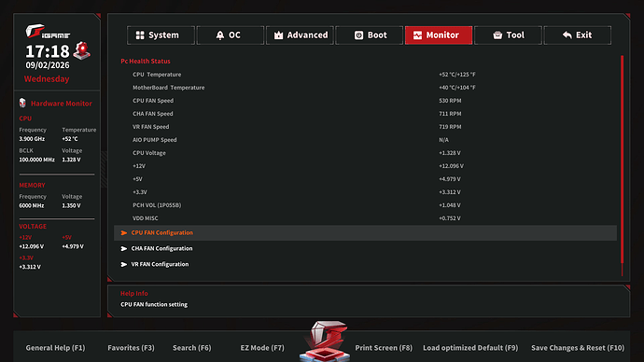
Task: Click the +1.048 V value
Action: [x=449, y=205]
